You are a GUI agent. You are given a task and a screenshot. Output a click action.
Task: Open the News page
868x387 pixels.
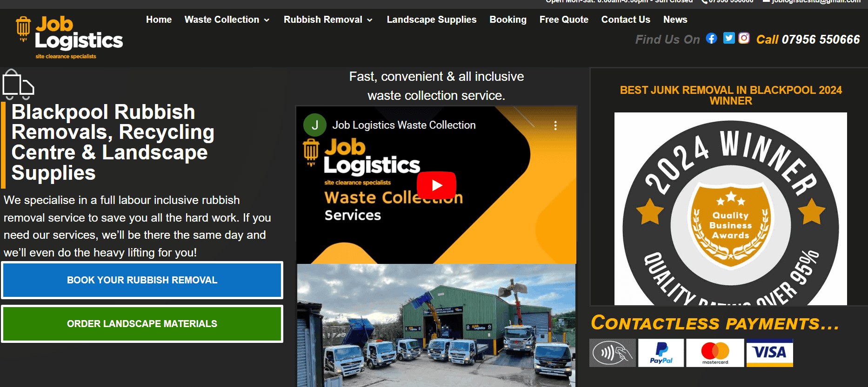pos(675,20)
